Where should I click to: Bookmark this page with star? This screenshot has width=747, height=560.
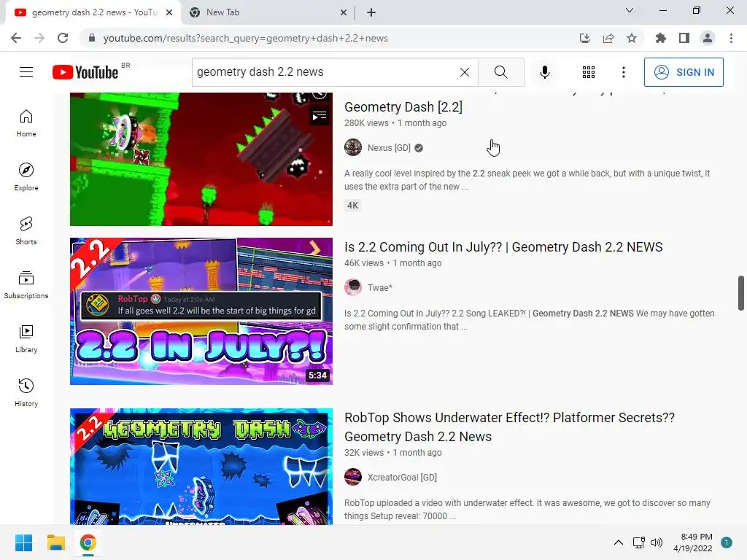tap(632, 38)
